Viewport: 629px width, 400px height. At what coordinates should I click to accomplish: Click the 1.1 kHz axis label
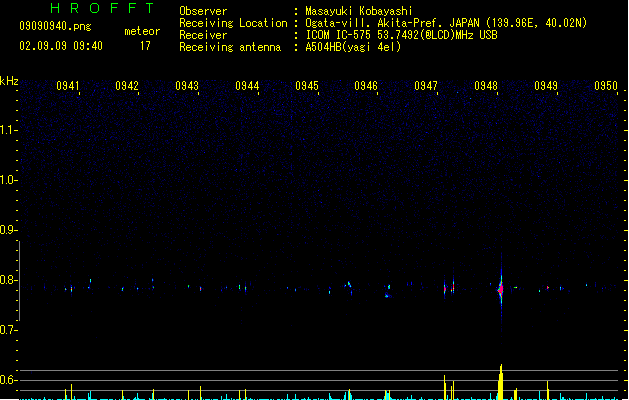tap(8, 130)
